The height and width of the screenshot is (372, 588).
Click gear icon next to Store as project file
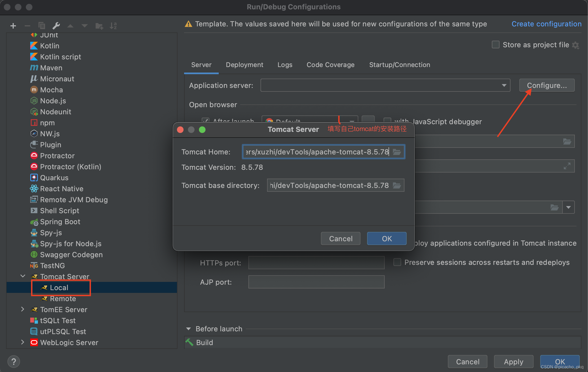(576, 45)
